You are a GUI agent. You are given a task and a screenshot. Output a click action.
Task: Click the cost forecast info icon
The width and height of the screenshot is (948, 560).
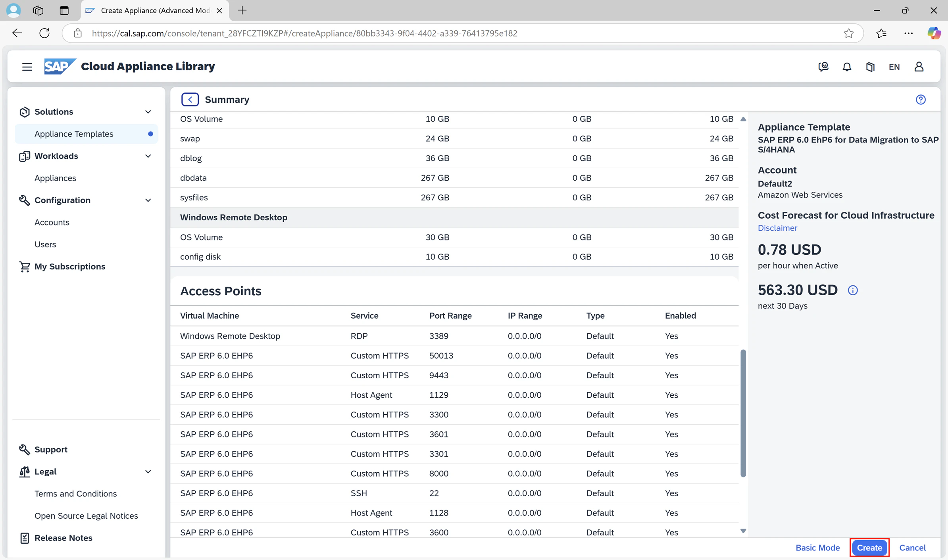853,290
